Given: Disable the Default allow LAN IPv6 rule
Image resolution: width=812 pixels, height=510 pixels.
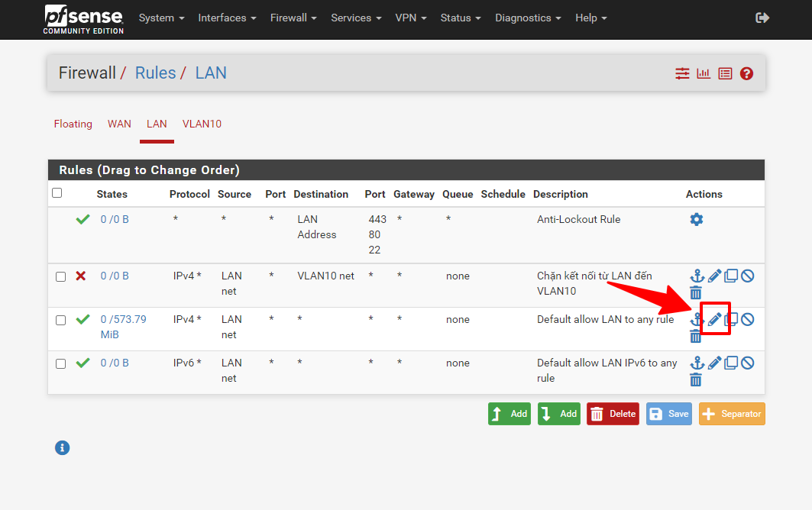Looking at the screenshot, I should [748, 363].
